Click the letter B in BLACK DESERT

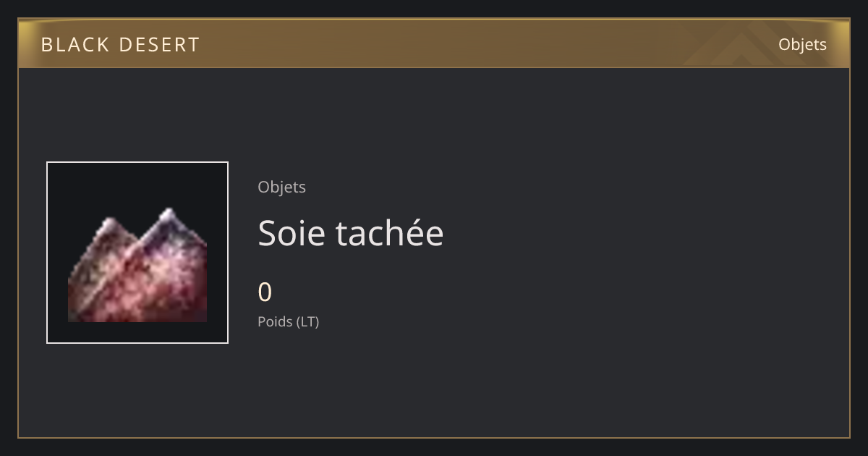(47, 45)
